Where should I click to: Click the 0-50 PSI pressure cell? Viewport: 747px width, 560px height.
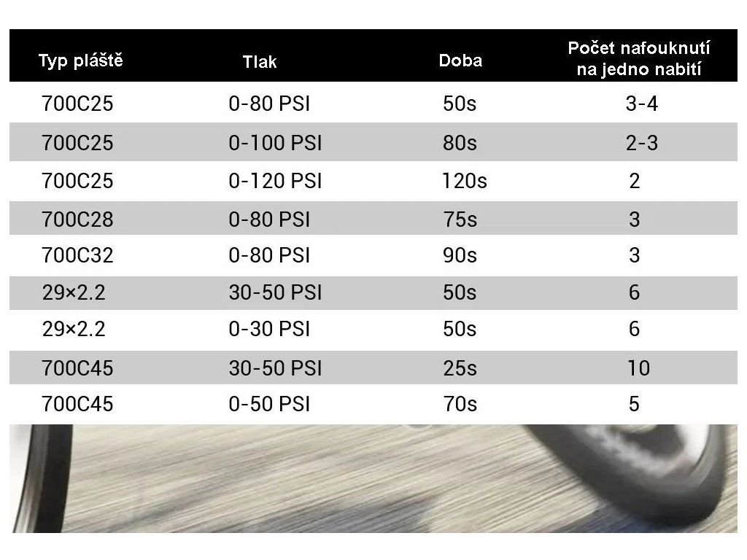coord(269,404)
